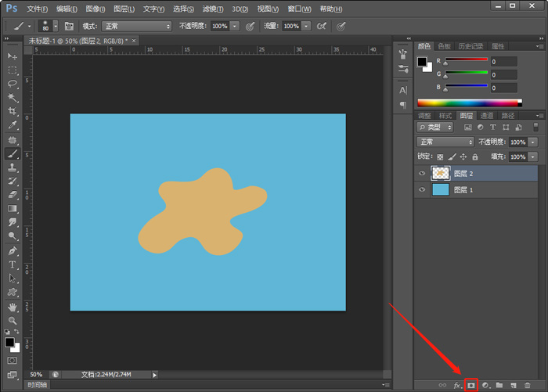The width and height of the screenshot is (548, 392).
Task: Switch to the 历史记录 panel tab
Action: (470, 46)
